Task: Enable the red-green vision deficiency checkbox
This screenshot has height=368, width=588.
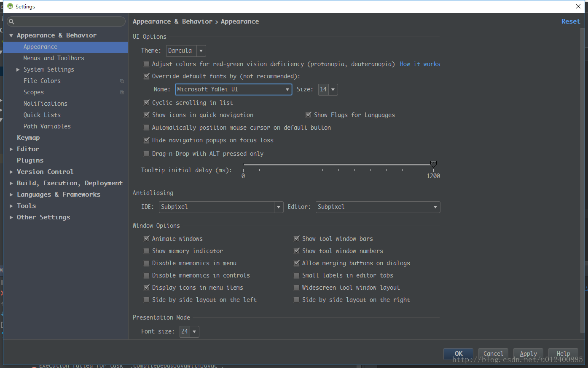Action: click(146, 64)
